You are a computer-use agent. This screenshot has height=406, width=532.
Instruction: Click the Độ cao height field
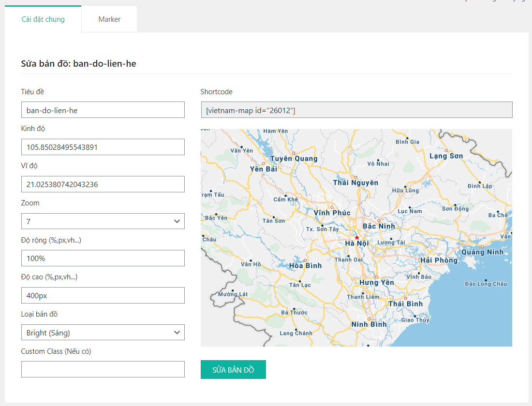(103, 295)
